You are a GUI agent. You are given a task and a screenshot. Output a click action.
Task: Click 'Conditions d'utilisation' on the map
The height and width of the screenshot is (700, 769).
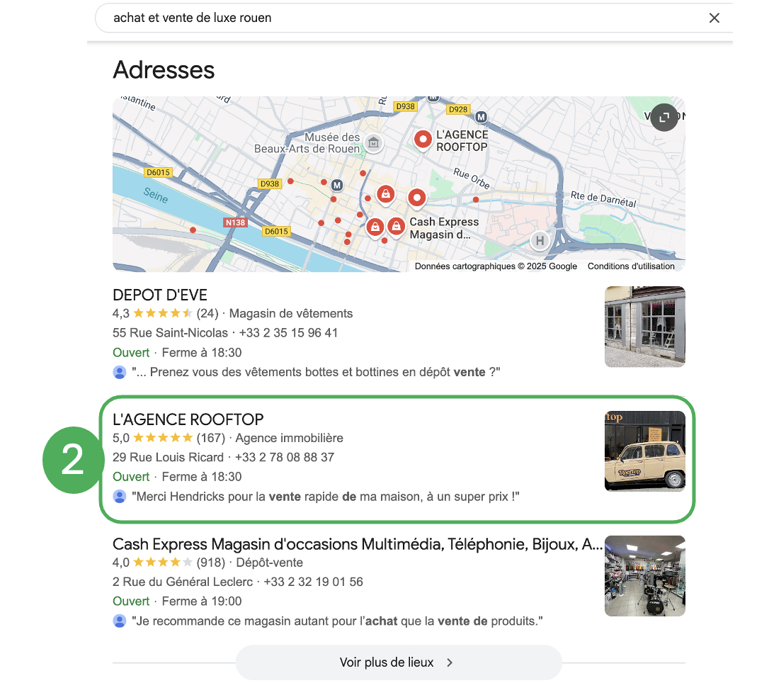(631, 266)
